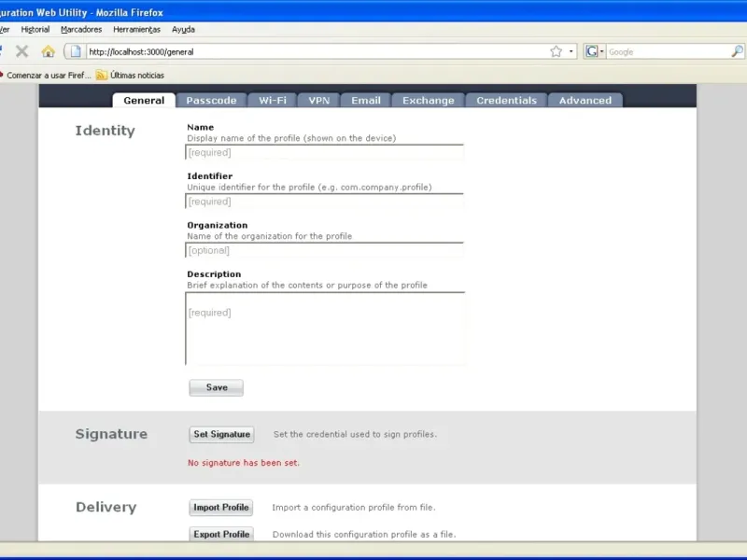
Task: Open the Google search engine selector
Action: tap(595, 51)
